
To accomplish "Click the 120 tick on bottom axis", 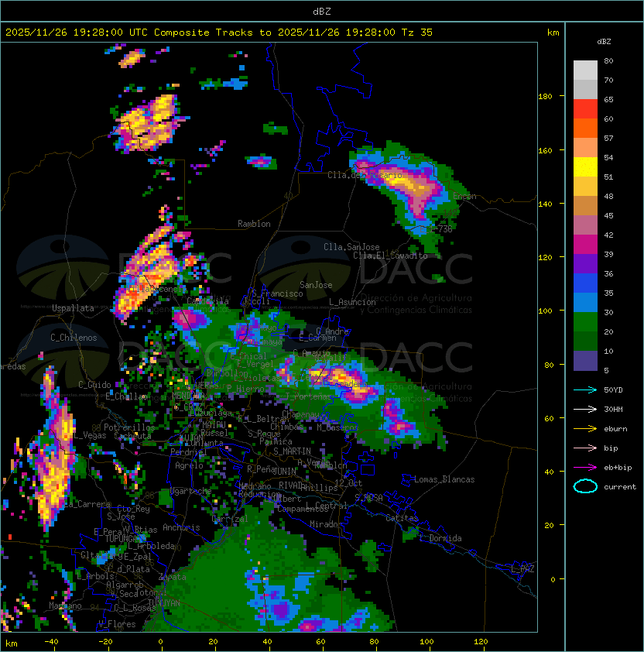I will tap(481, 642).
